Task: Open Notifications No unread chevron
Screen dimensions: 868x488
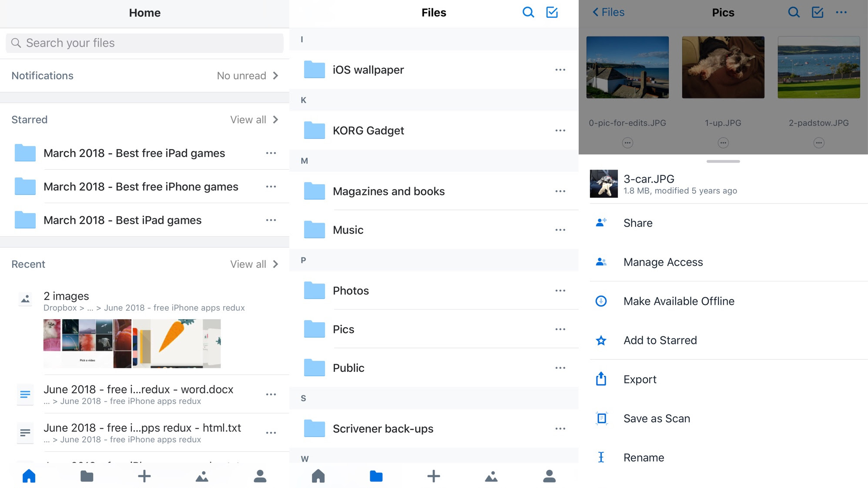Action: coord(275,76)
